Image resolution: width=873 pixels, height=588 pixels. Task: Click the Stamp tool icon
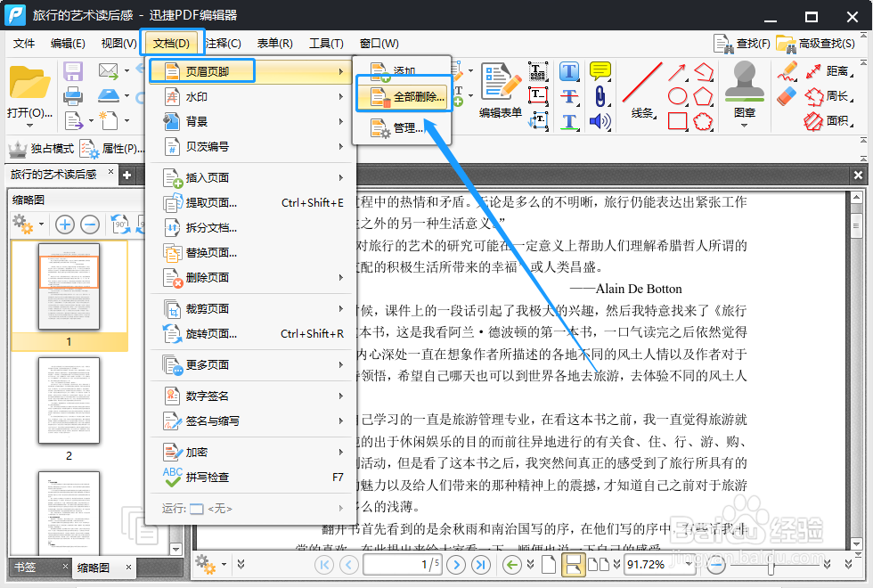[745, 82]
